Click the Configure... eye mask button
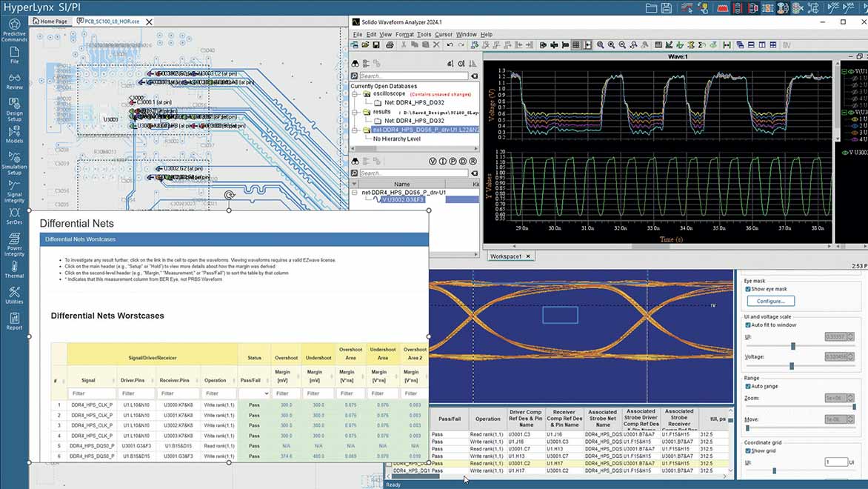The width and height of the screenshot is (868, 489). coord(770,302)
